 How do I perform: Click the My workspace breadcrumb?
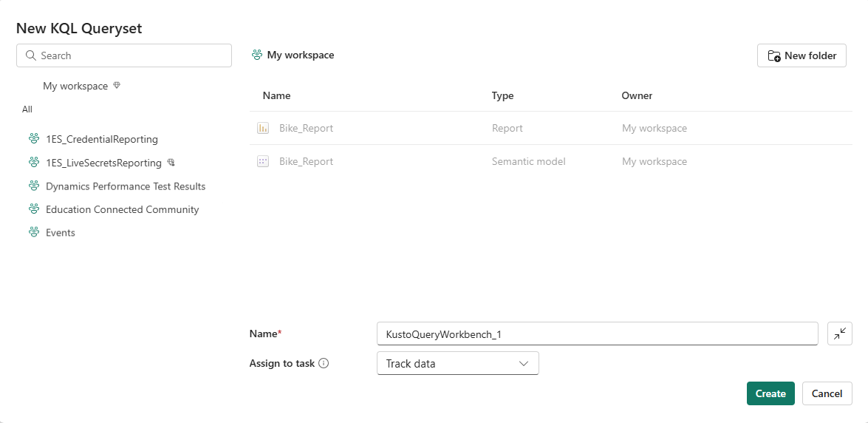[x=300, y=55]
